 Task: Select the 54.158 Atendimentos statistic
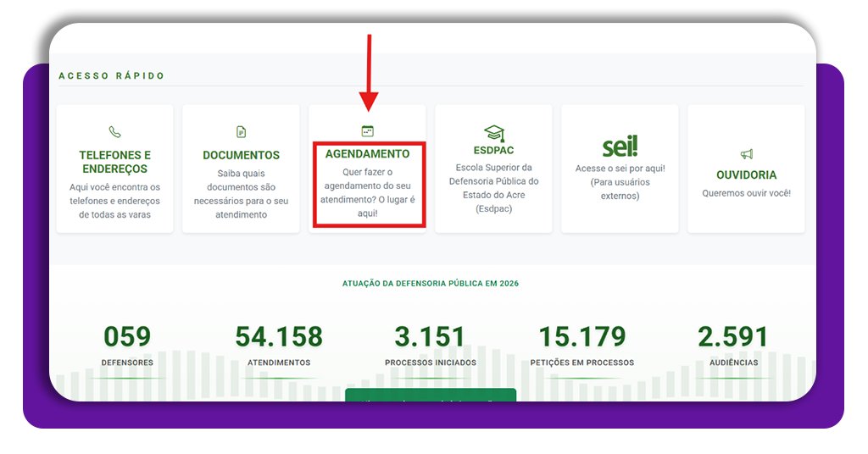(x=279, y=337)
